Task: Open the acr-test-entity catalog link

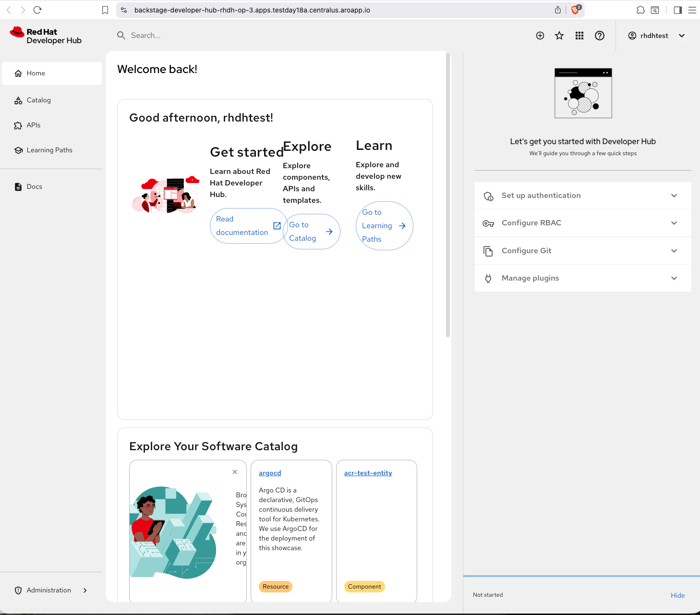Action: click(x=368, y=473)
